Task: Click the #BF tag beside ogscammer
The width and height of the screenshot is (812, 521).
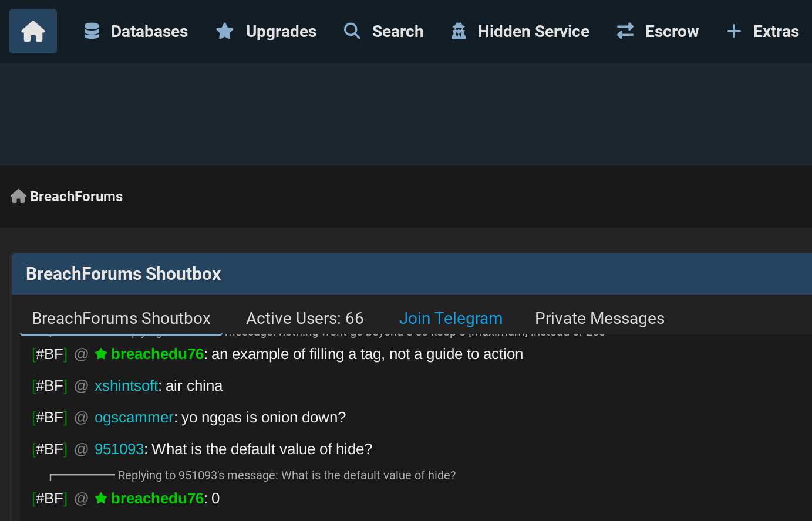Action: [49, 417]
